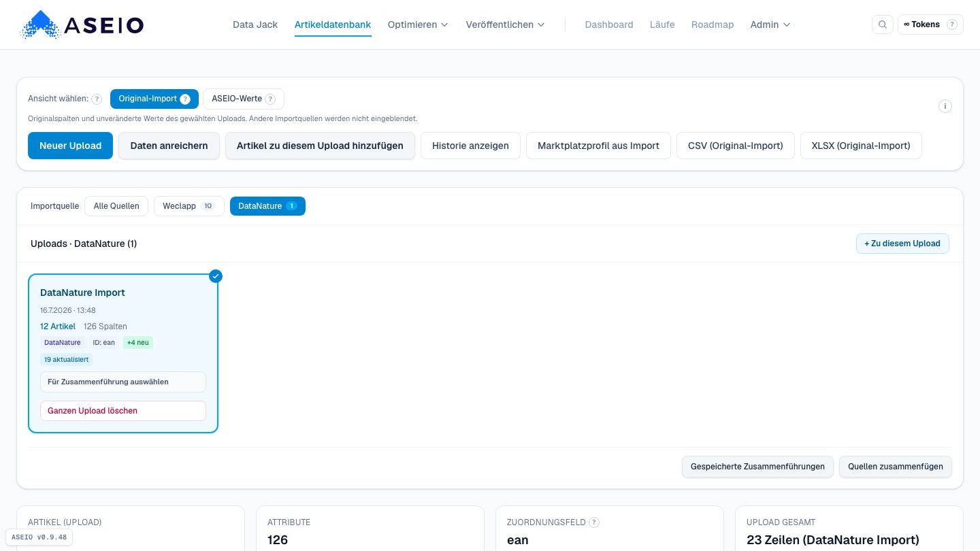Switch view to ASEIO-Werte
This screenshot has height=551, width=980.
(x=244, y=99)
